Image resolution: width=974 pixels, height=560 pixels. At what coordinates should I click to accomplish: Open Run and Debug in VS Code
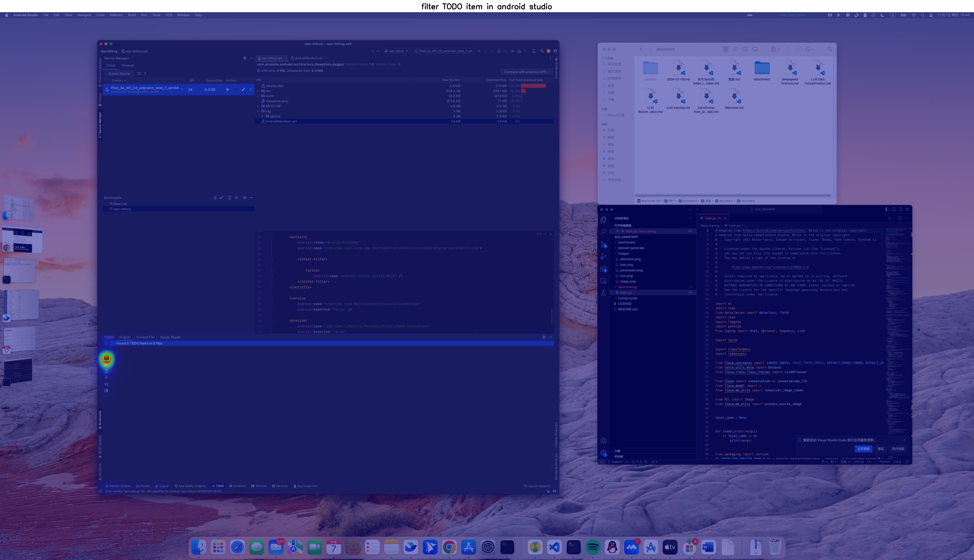pyautogui.click(x=603, y=257)
